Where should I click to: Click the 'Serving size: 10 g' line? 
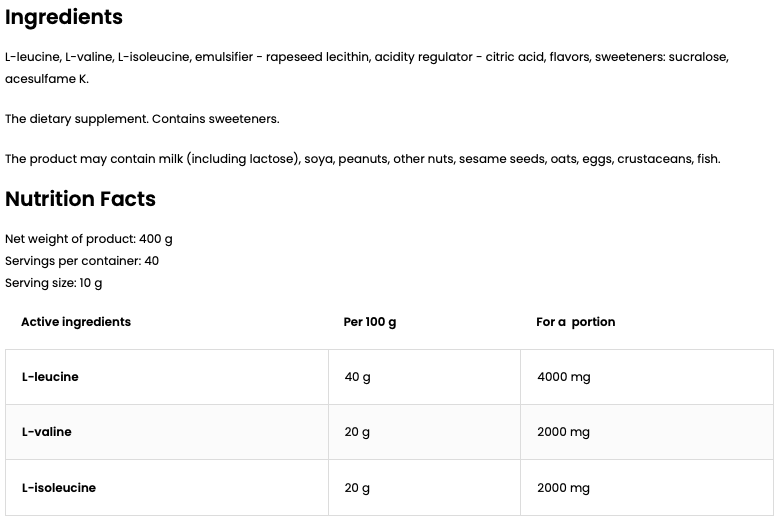(x=54, y=283)
